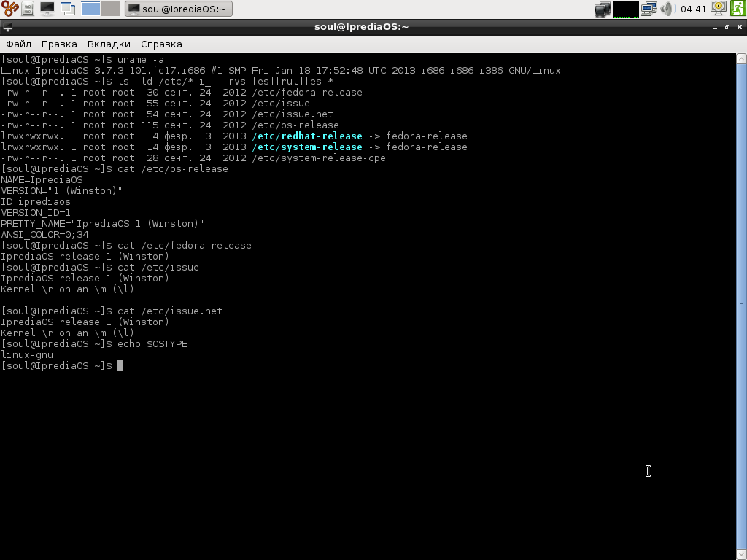Open the Справка menu
This screenshot has width=747, height=560.
pyautogui.click(x=161, y=44)
